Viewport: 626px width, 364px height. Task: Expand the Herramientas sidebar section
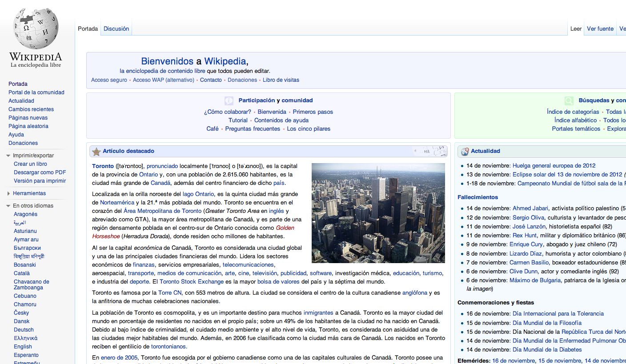(8, 193)
